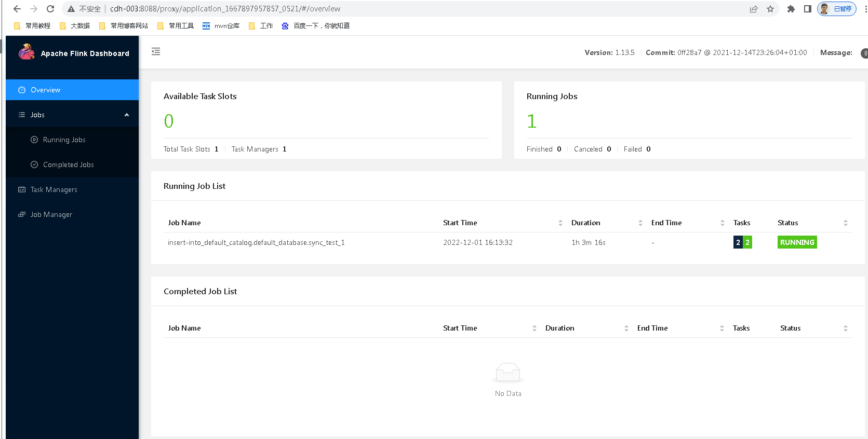This screenshot has height=439, width=868.
Task: Click the dark blue tasks count badge
Action: (738, 242)
